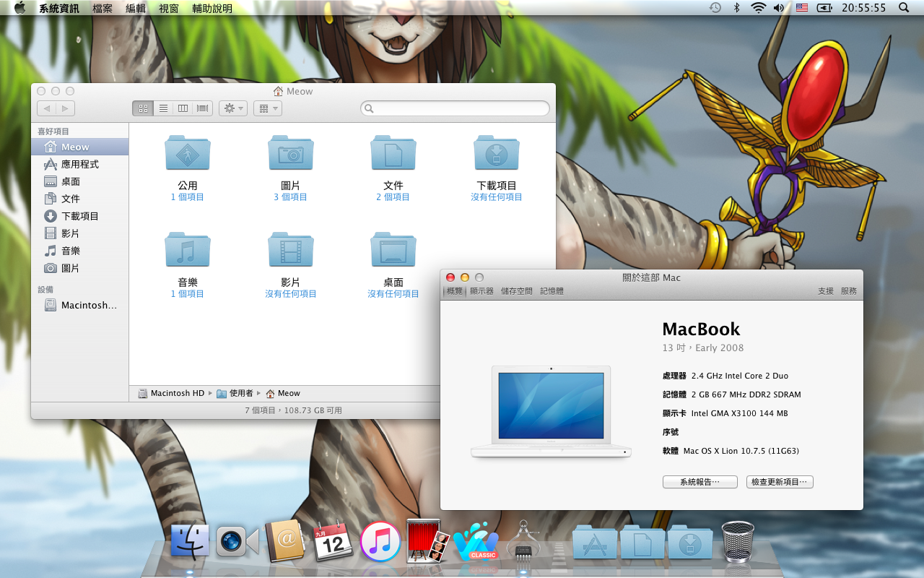Open the 服務 link
The width and height of the screenshot is (924, 578).
point(849,291)
